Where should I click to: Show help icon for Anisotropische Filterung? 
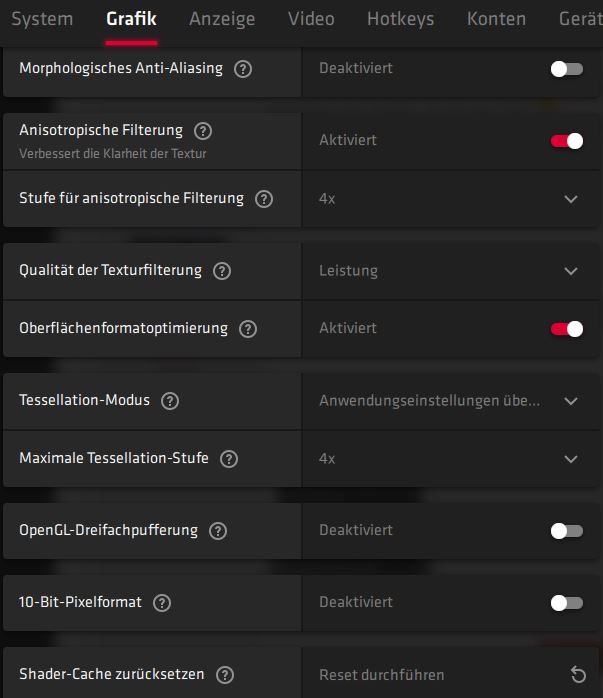[x=203, y=131]
